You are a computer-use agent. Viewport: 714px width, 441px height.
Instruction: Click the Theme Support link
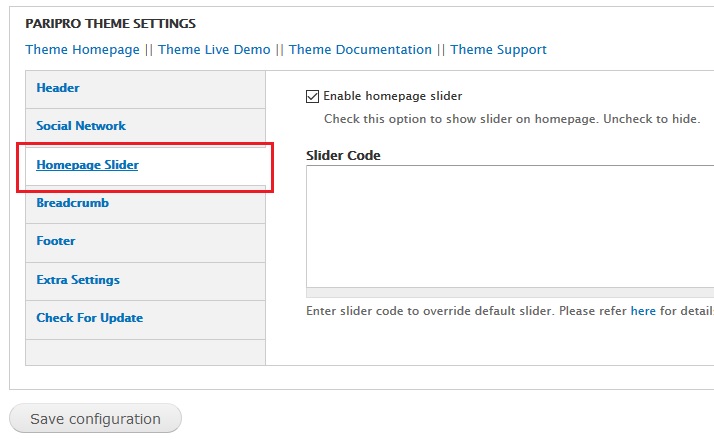(498, 50)
